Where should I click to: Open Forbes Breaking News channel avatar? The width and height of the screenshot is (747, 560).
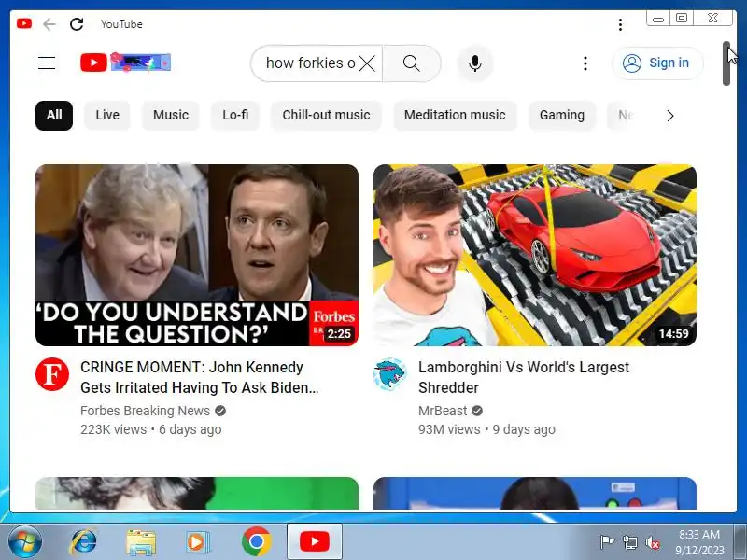(52, 374)
